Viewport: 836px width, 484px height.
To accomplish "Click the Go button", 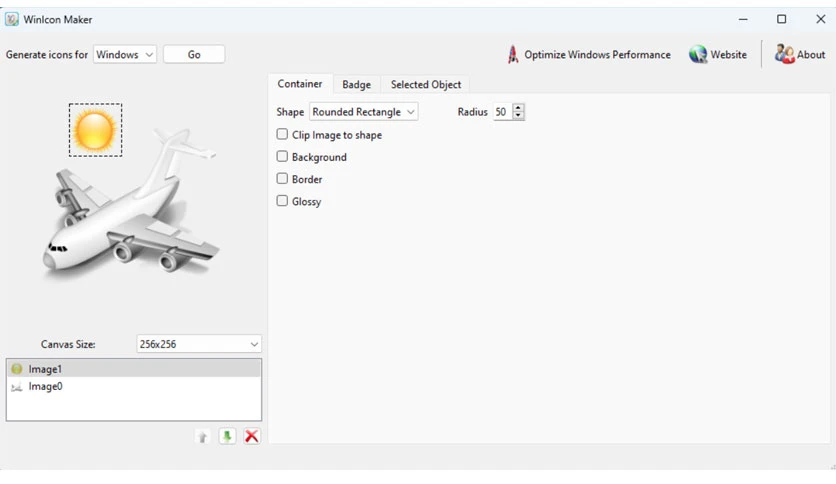I will pos(194,54).
